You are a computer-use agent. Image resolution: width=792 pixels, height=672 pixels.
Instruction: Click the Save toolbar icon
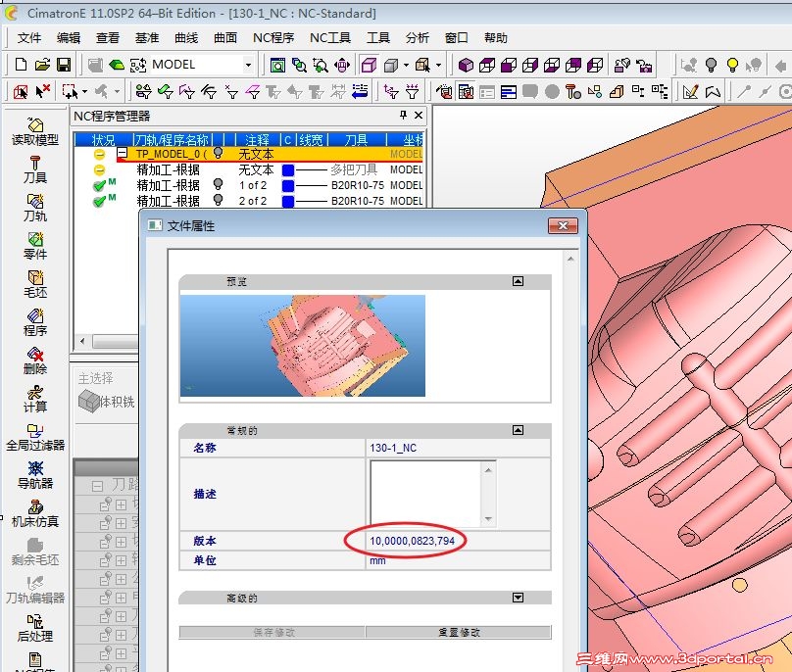64,65
